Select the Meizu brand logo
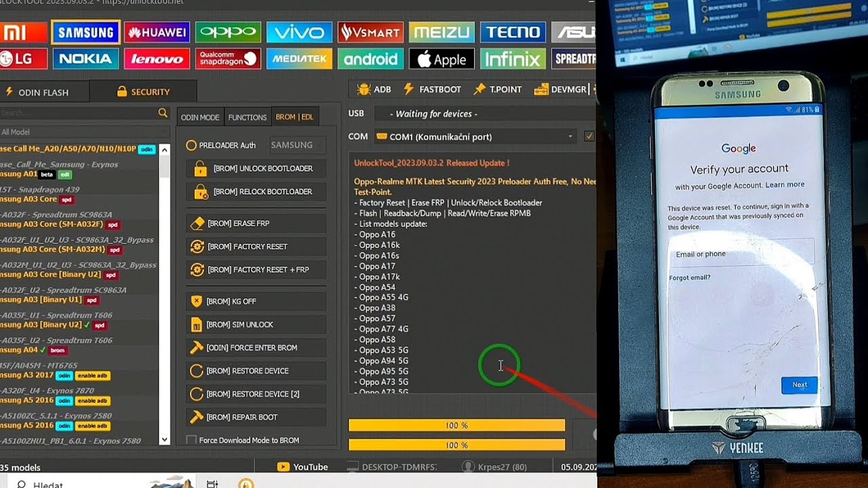This screenshot has width=868, height=488. pos(441,32)
